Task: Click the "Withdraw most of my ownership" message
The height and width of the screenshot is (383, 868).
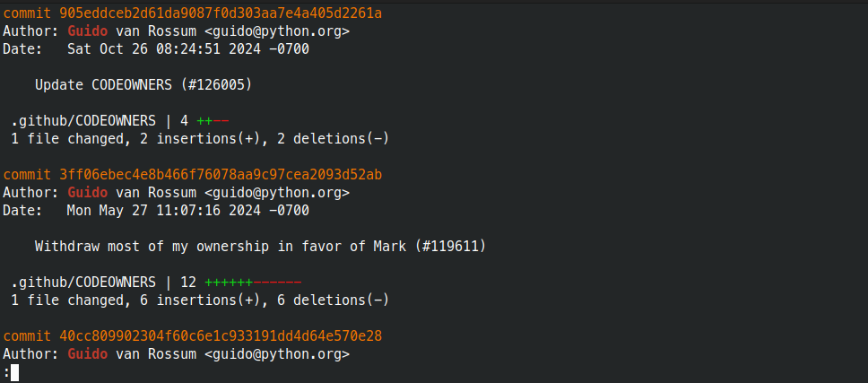Action: pyautogui.click(x=148, y=246)
